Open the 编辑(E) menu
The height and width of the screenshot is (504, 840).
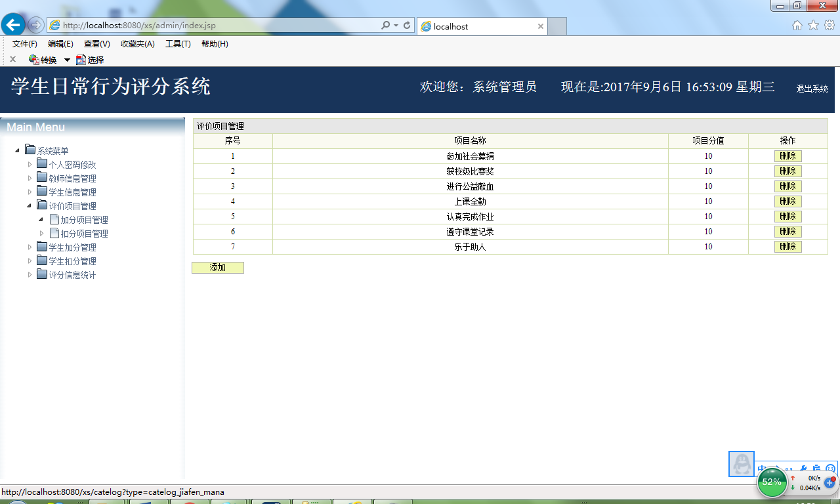[60, 44]
